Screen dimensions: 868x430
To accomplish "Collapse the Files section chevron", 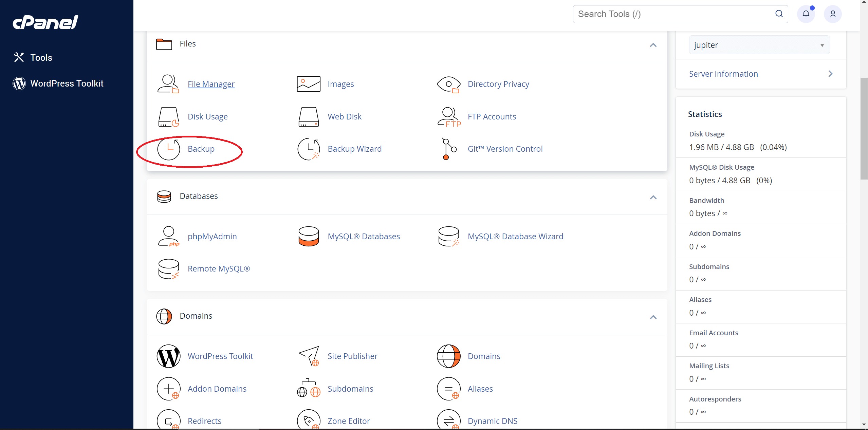I will 653,45.
